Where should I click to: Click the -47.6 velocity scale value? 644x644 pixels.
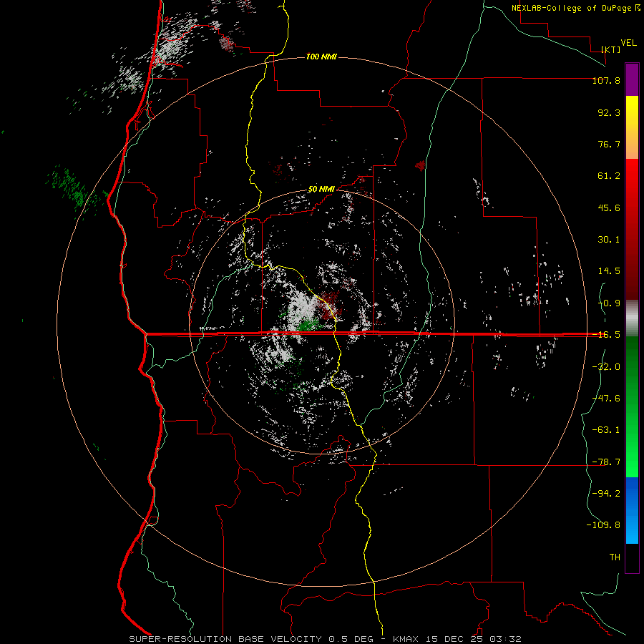(606, 399)
